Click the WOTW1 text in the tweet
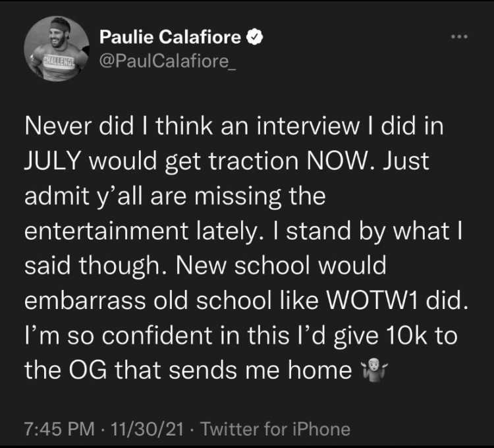This screenshot has width=494, height=448. click(371, 300)
